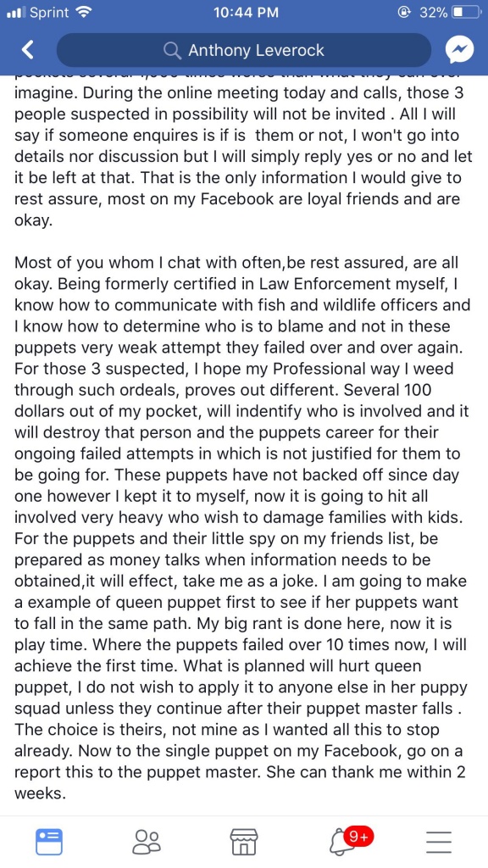The height and width of the screenshot is (868, 488).
Task: Tap the Sprint carrier label
Action: (50, 12)
